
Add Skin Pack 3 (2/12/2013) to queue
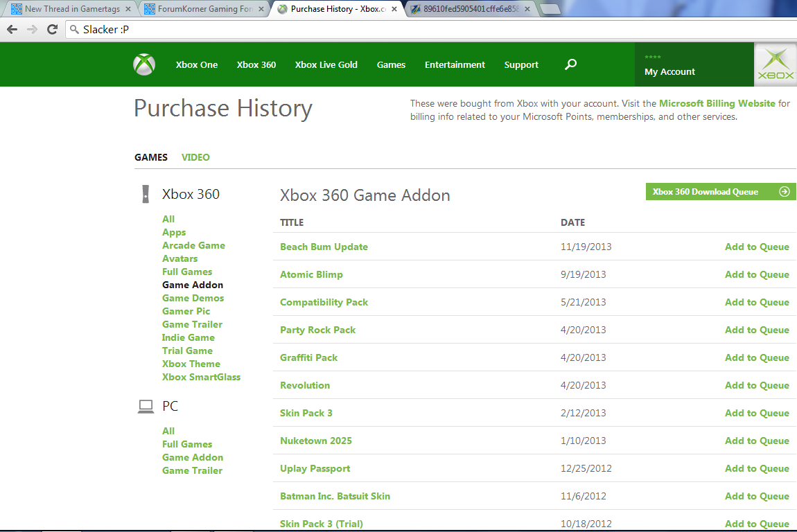pos(757,413)
